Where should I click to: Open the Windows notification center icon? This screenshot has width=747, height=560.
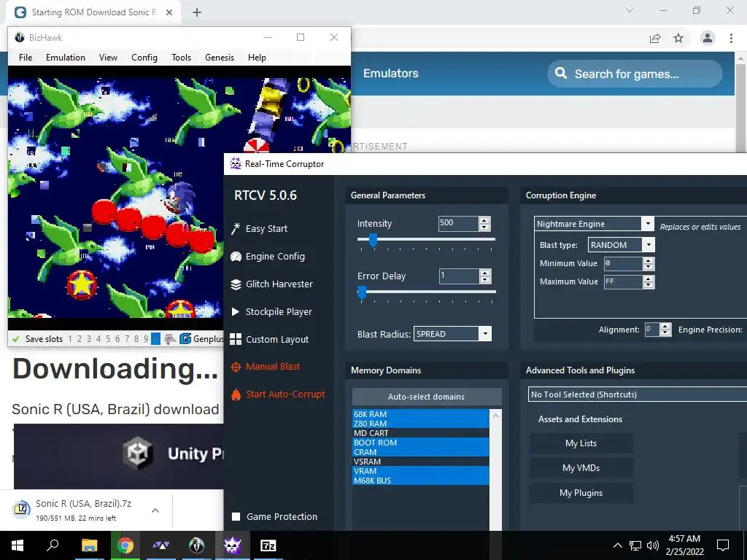click(723, 545)
